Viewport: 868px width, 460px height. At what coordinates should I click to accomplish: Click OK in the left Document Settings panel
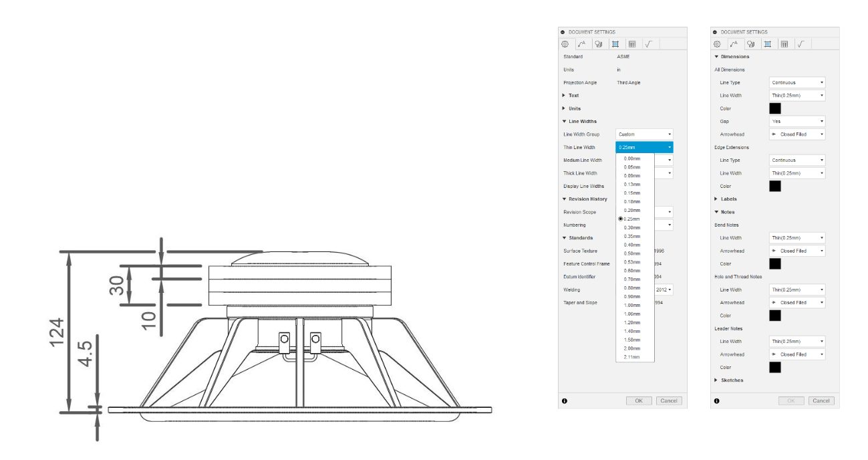[638, 400]
